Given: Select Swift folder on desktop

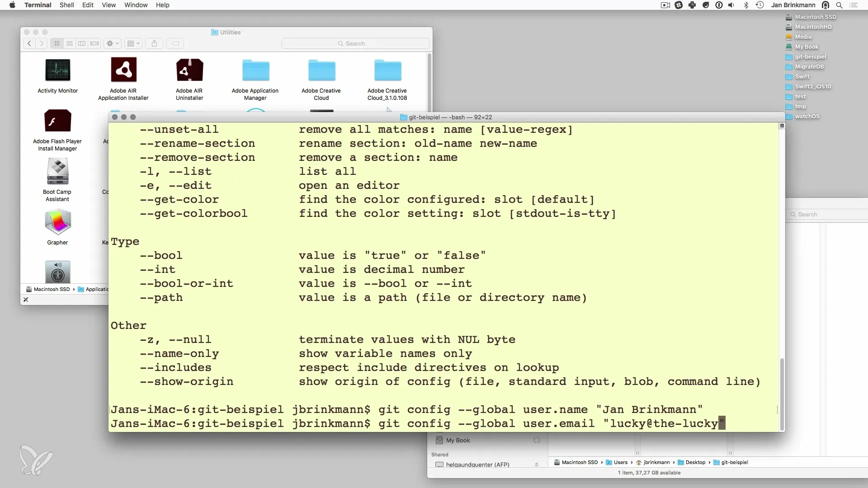Looking at the screenshot, I should (x=797, y=77).
